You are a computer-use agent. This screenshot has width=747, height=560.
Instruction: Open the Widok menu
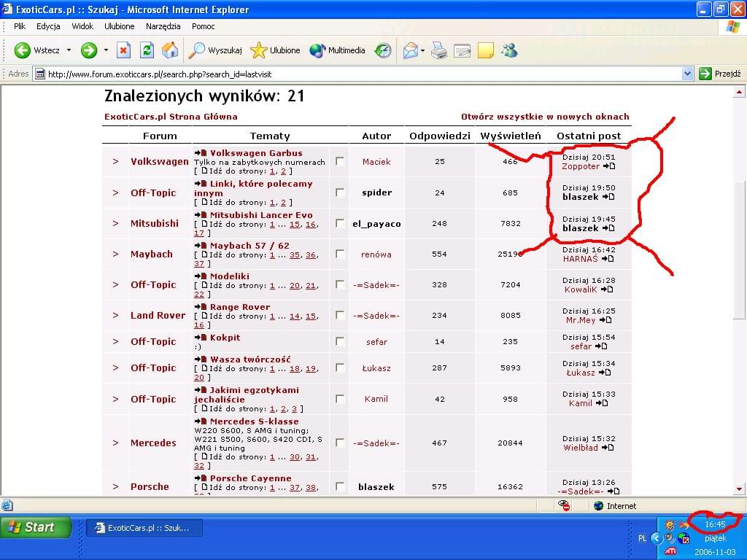point(82,26)
